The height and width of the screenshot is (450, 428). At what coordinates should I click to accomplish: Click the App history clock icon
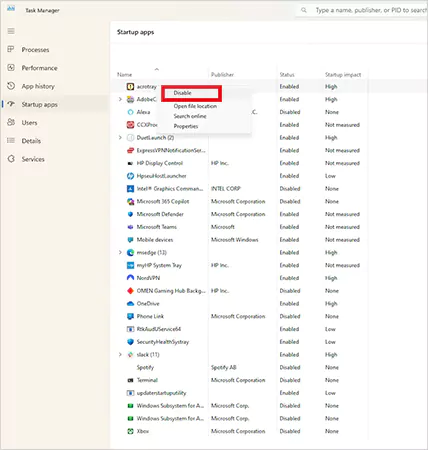tap(11, 86)
